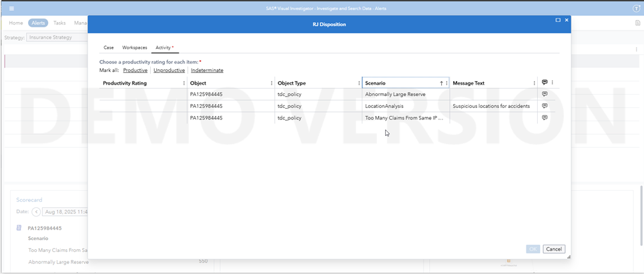Switch to the Workspaces tab
Viewport: 644px width, 274px height.
(x=135, y=47)
